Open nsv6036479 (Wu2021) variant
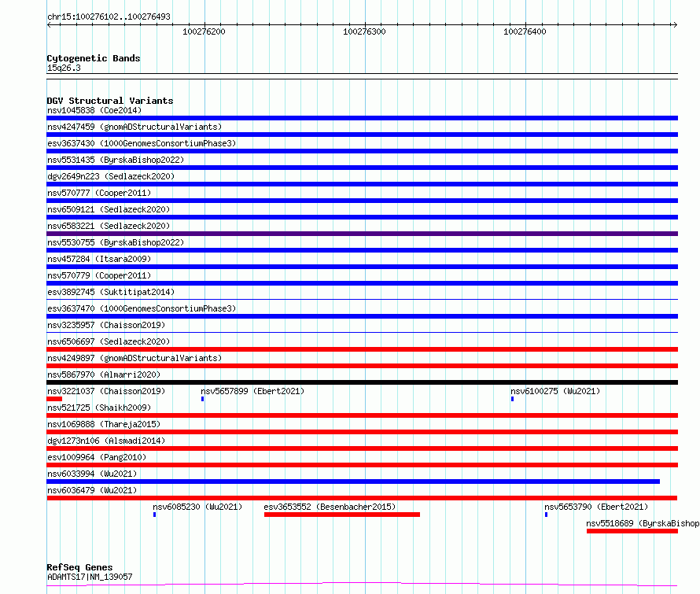 (92, 490)
